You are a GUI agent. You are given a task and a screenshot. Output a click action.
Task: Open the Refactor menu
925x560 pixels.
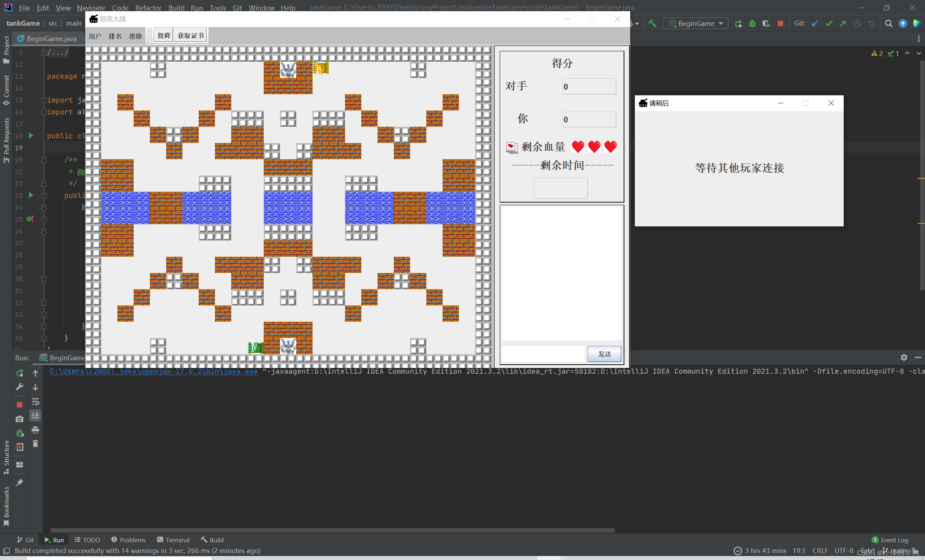148,8
